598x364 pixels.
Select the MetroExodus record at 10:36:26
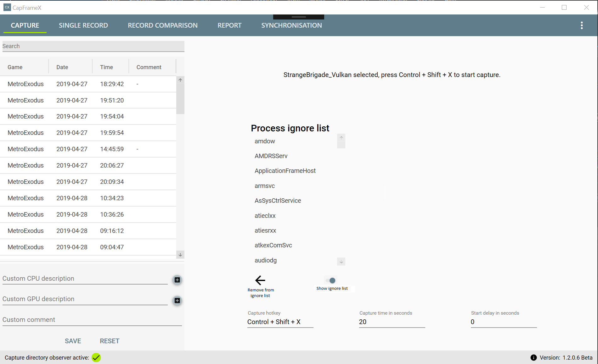(88, 214)
